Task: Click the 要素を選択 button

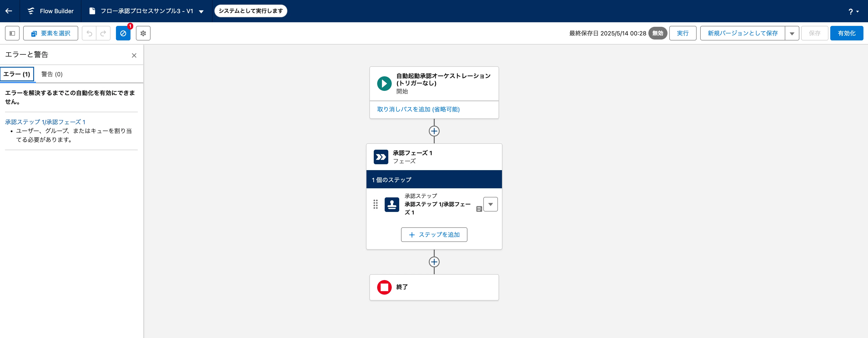Action: click(50, 33)
